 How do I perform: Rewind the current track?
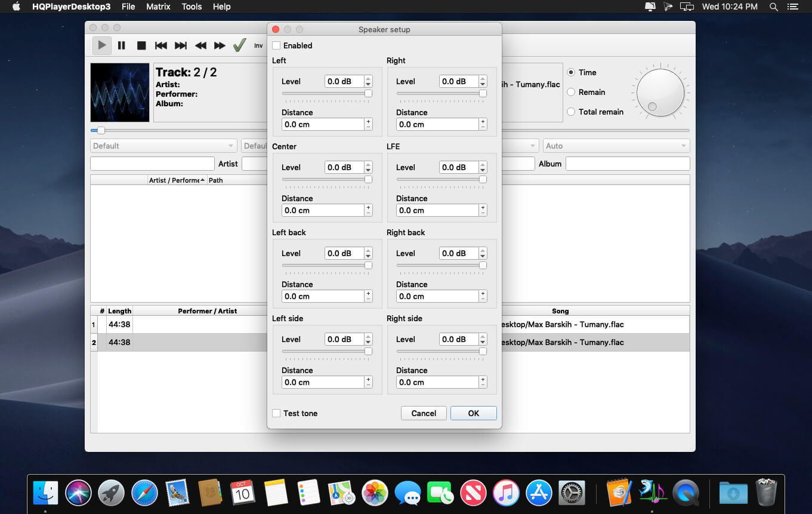click(x=200, y=45)
